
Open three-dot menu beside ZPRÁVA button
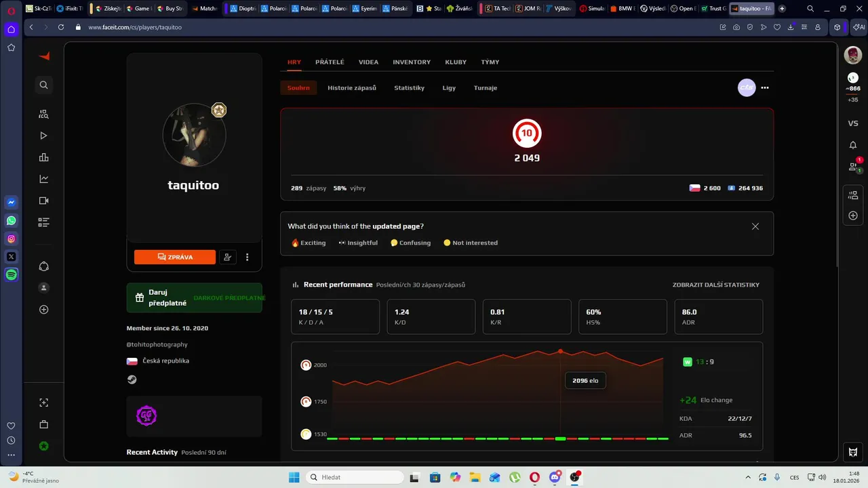[x=248, y=258]
